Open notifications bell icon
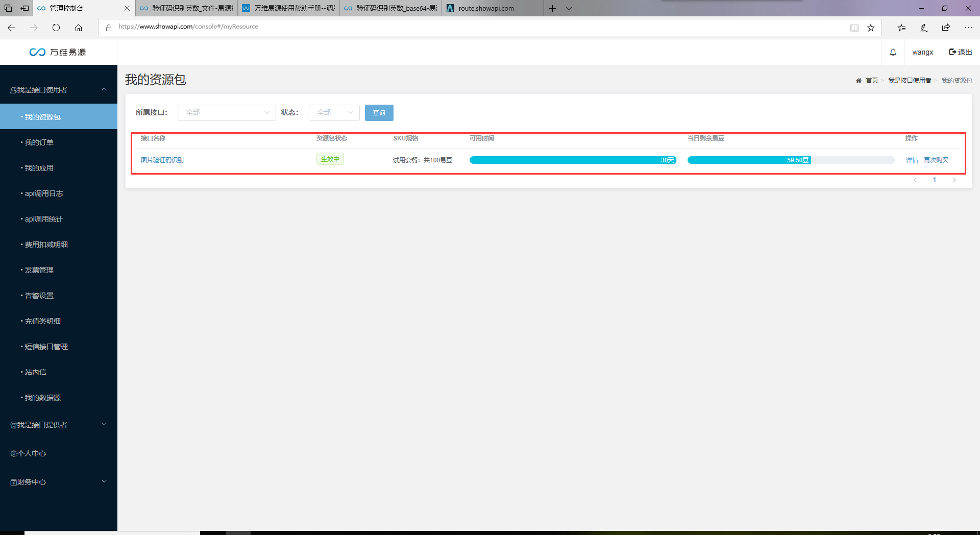The width and height of the screenshot is (980, 535). click(893, 52)
